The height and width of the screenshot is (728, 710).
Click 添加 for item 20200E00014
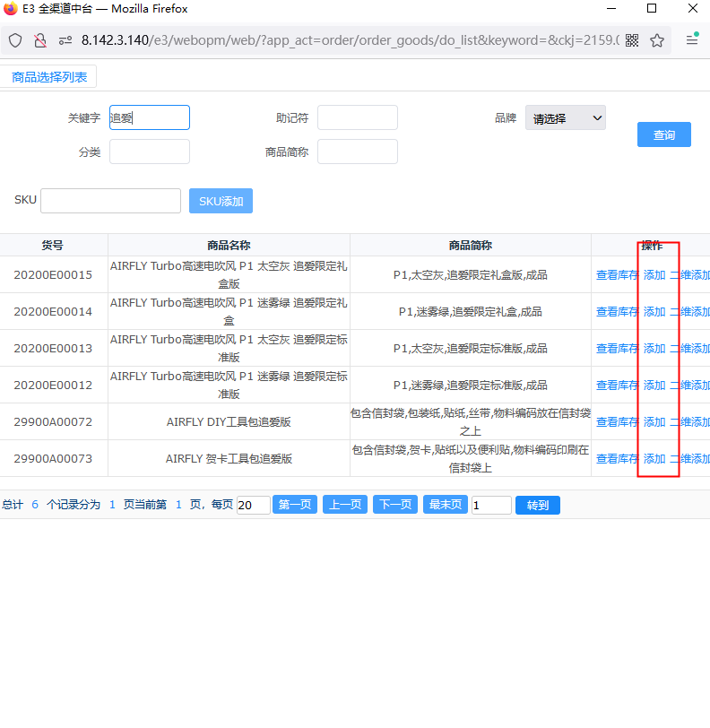pyautogui.click(x=654, y=311)
